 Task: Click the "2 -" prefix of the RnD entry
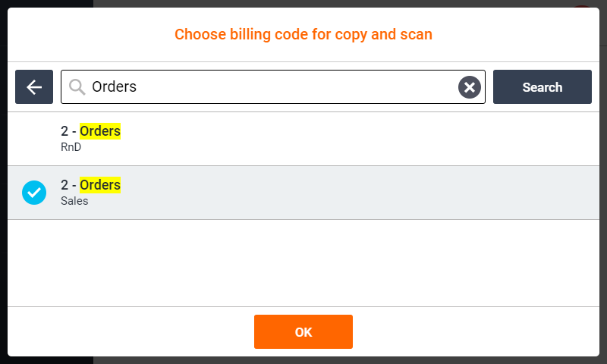68,131
